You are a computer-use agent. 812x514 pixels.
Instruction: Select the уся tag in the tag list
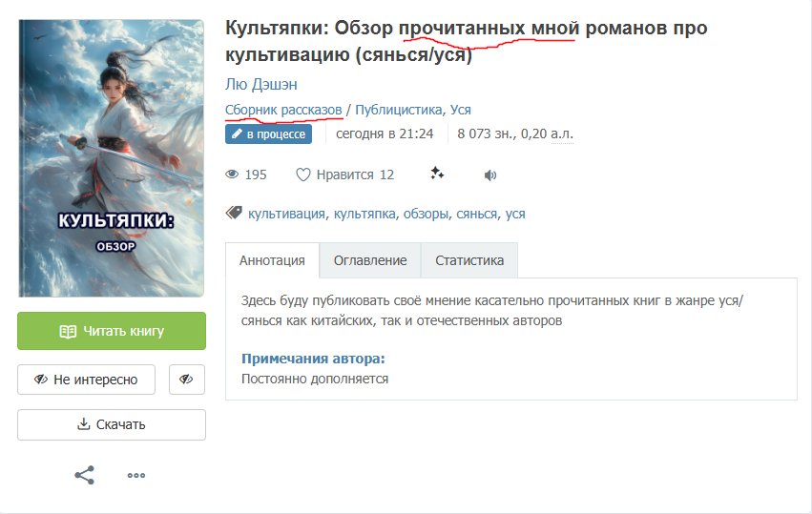pos(515,214)
